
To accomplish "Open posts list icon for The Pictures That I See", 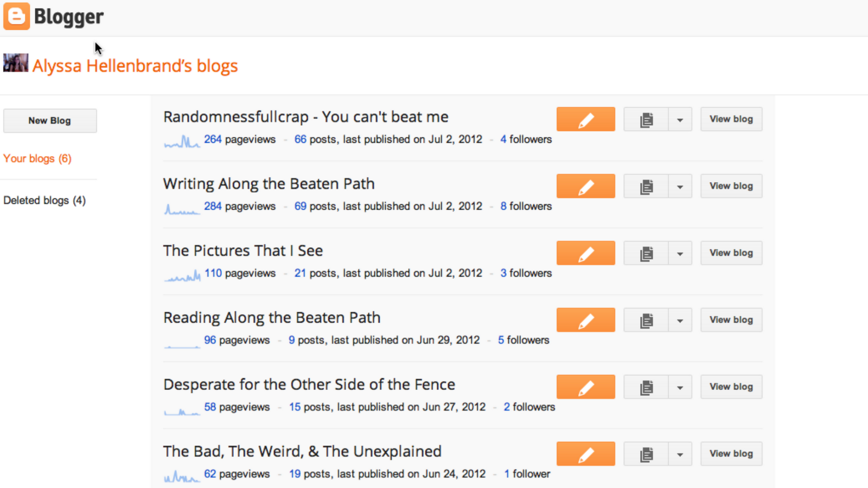I will coord(646,253).
